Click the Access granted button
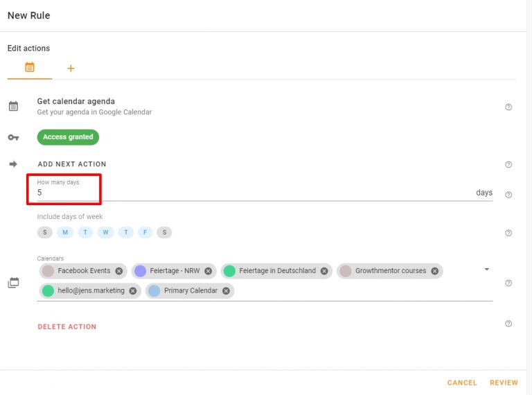 pyautogui.click(x=68, y=137)
